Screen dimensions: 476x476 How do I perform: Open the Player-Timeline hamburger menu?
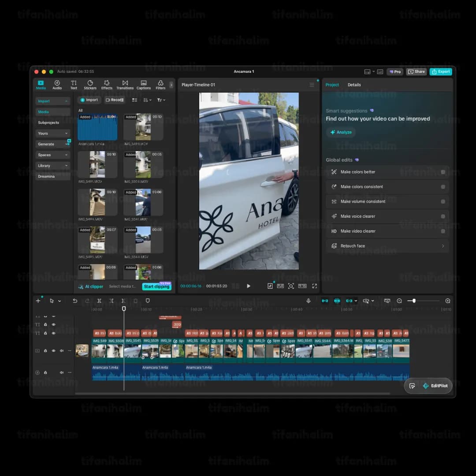point(312,85)
